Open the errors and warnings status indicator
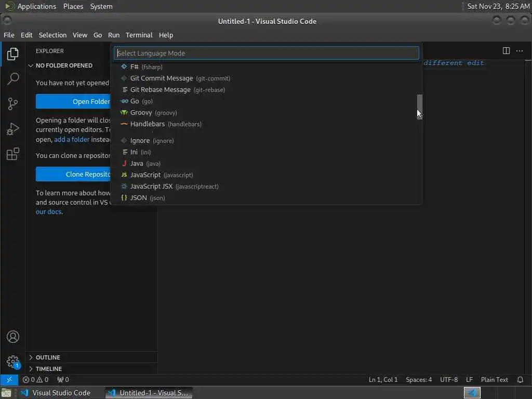Screen dimensions: 532x399 click(35, 380)
